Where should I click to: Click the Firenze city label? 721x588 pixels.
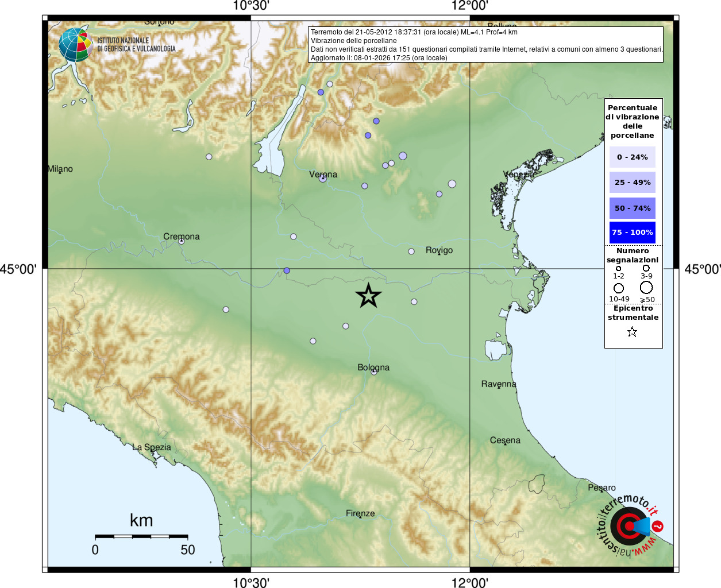(360, 513)
